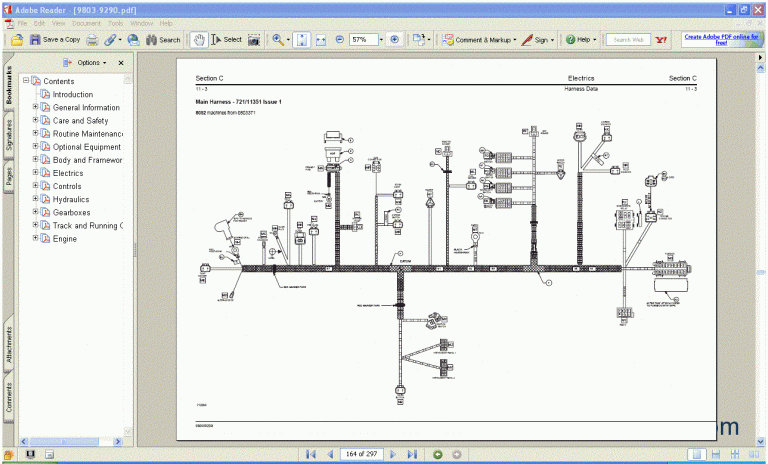This screenshot has height=464, width=768.
Task: Pick the Zoom In magnifier tool
Action: click(278, 40)
